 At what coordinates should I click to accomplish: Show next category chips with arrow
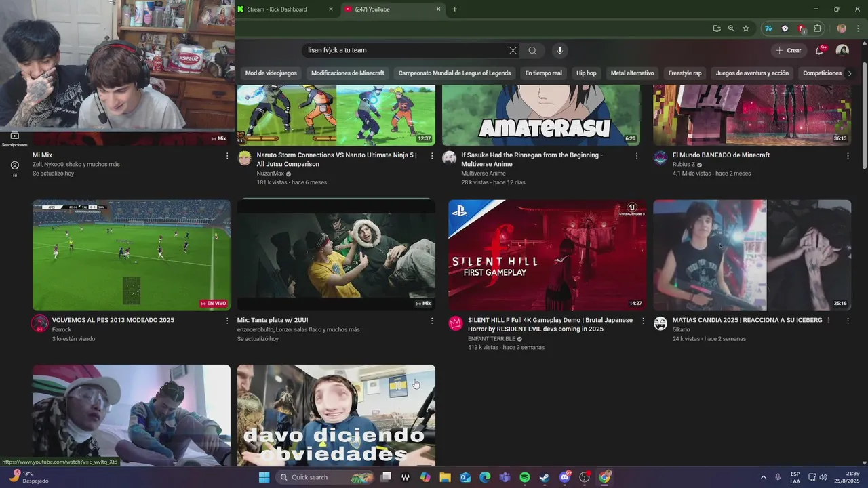click(850, 73)
